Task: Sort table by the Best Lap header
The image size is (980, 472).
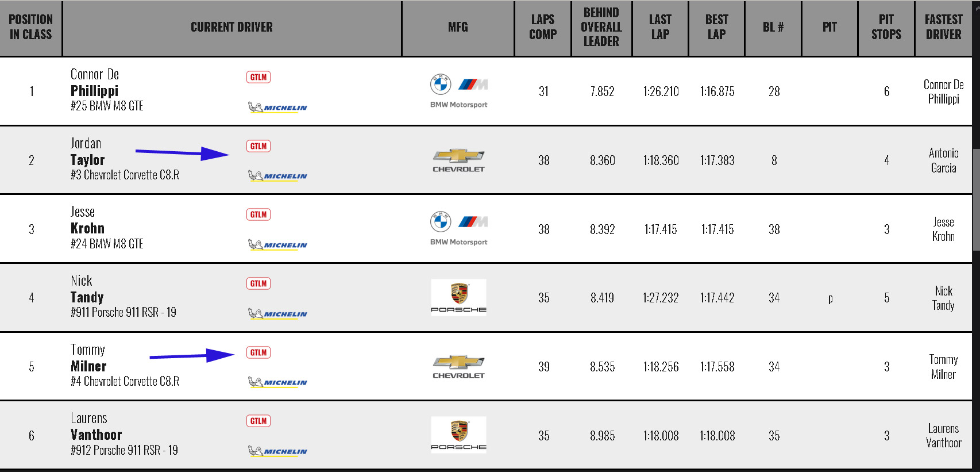Action: 716,28
